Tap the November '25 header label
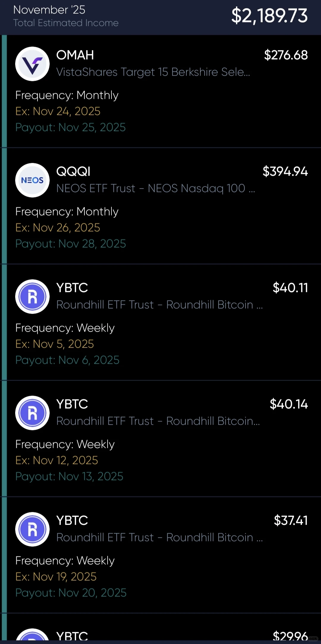The image size is (321, 644). 49,10
